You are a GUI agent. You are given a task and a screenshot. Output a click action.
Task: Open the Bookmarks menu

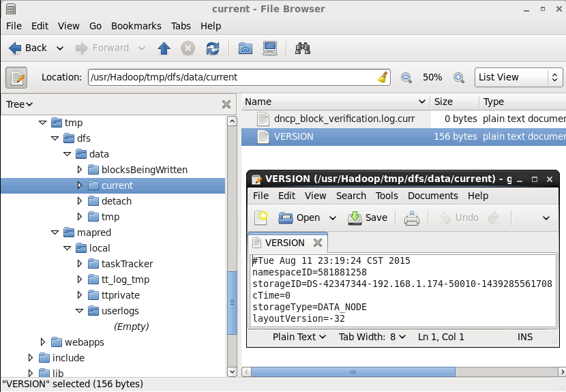pos(136,26)
